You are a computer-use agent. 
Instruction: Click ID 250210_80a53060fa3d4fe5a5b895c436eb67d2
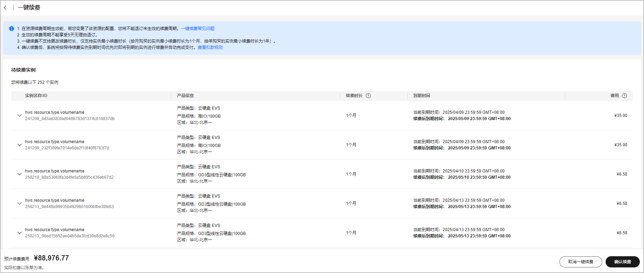[69, 177]
